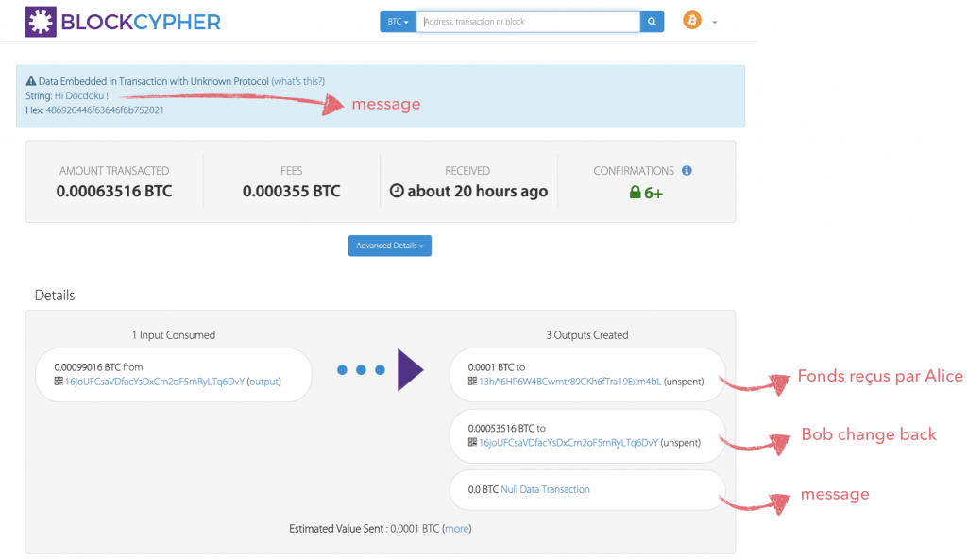Click the QR code icon beside input address
Image resolution: width=967 pixels, height=560 pixels.
(x=59, y=382)
